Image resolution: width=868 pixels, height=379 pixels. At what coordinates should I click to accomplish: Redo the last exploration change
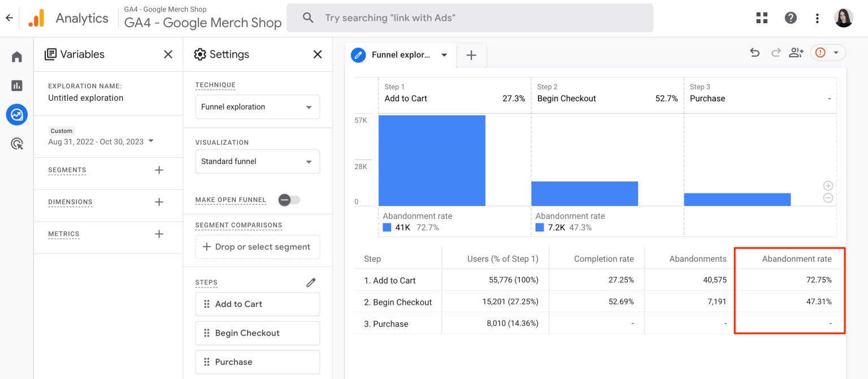(775, 52)
